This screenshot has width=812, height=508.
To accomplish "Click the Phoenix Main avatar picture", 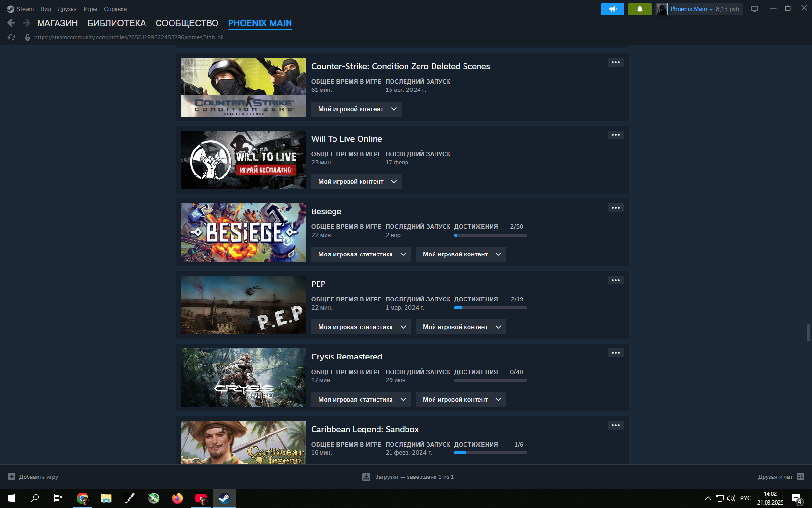I will [x=662, y=9].
